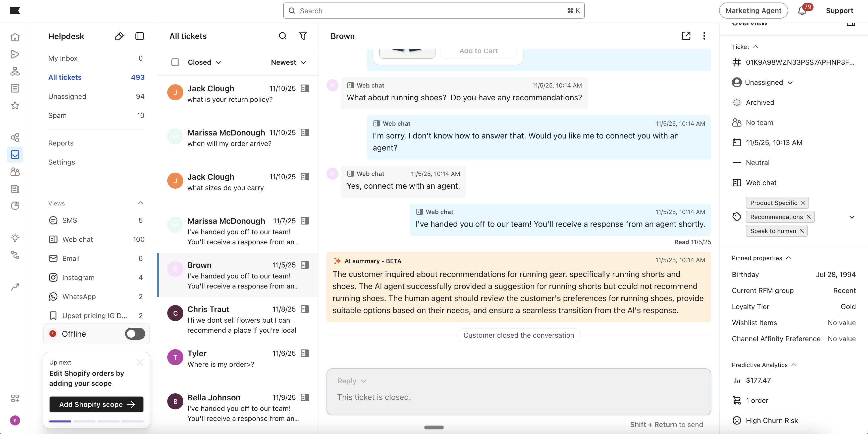This screenshot has height=434, width=868.
Task: Click the compose new ticket pencil icon
Action: [119, 36]
